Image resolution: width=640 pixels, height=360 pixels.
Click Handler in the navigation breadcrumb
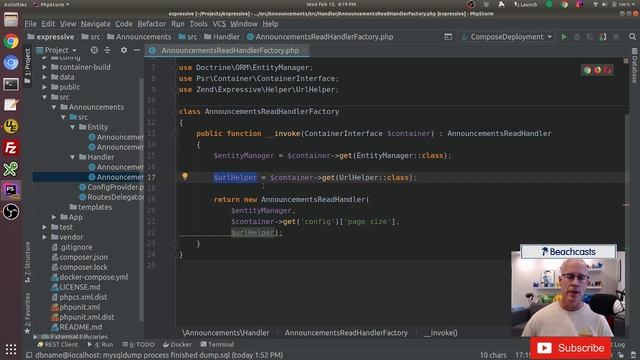tap(222, 37)
